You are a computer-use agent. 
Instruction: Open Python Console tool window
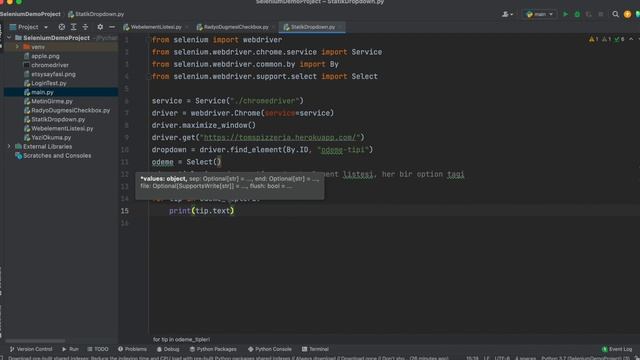click(x=270, y=349)
